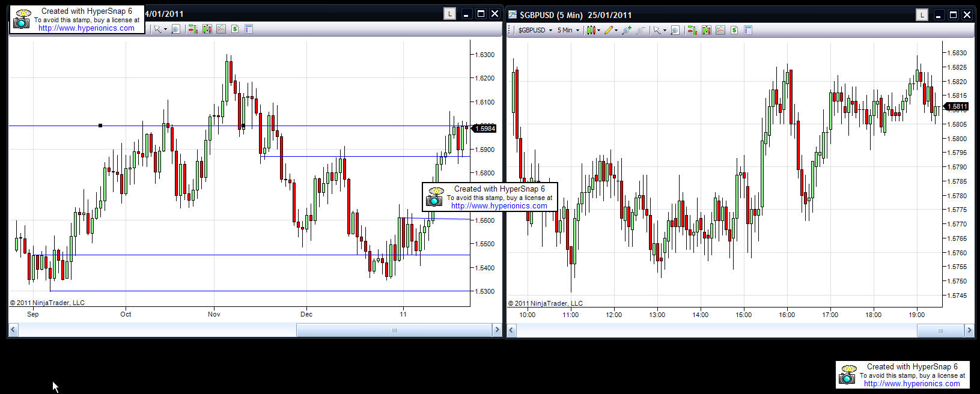Click the right scroll arrow of left chart
This screenshot has width=980, height=394.
496,330
